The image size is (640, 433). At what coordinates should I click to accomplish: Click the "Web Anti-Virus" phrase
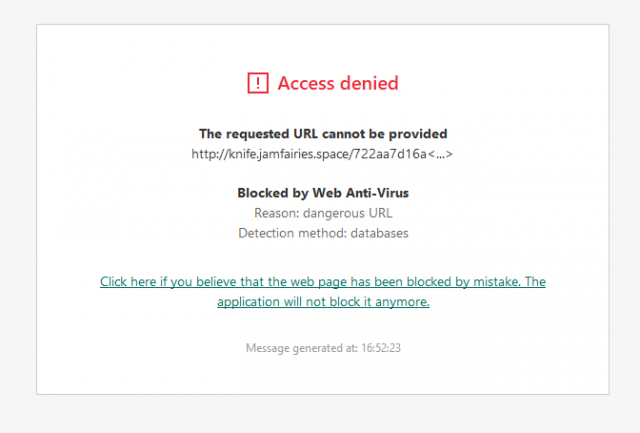pos(363,194)
